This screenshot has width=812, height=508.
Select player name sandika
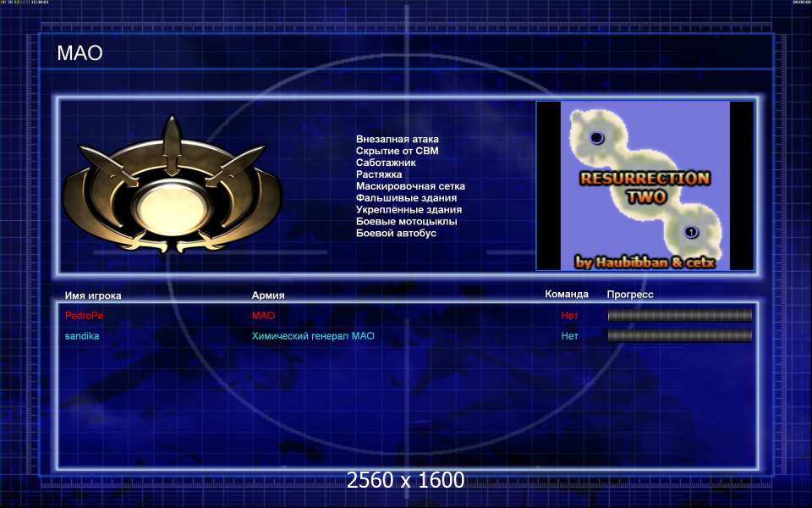[x=82, y=336]
